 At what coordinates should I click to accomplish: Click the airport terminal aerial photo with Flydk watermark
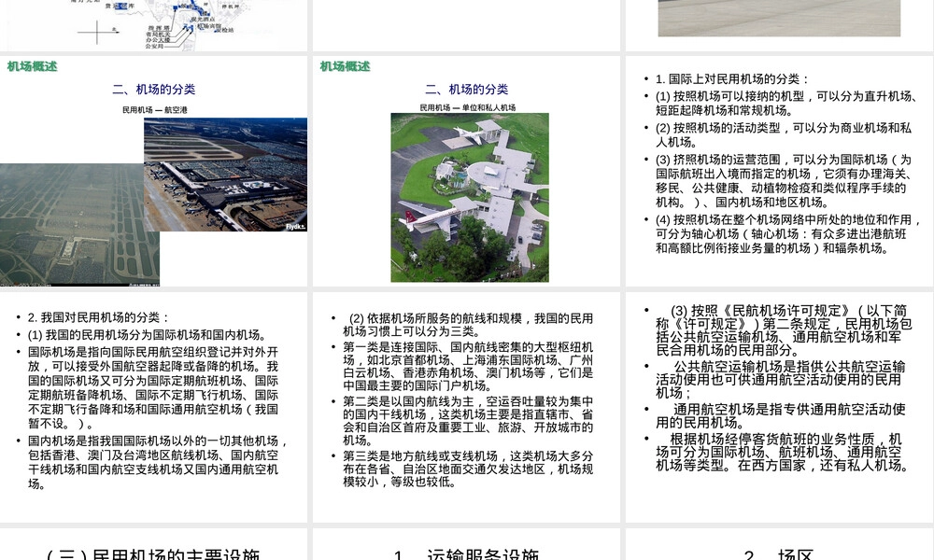(x=226, y=175)
